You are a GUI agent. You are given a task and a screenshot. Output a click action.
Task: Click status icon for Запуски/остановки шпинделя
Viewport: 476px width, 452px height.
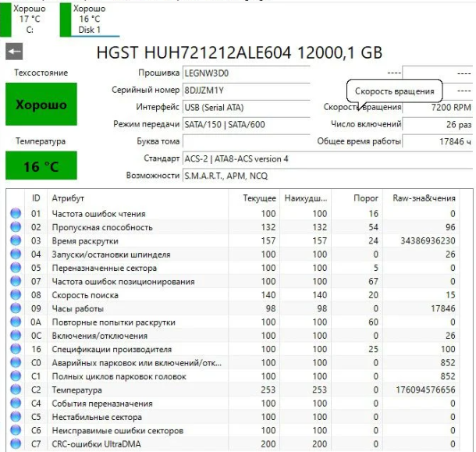click(16, 254)
